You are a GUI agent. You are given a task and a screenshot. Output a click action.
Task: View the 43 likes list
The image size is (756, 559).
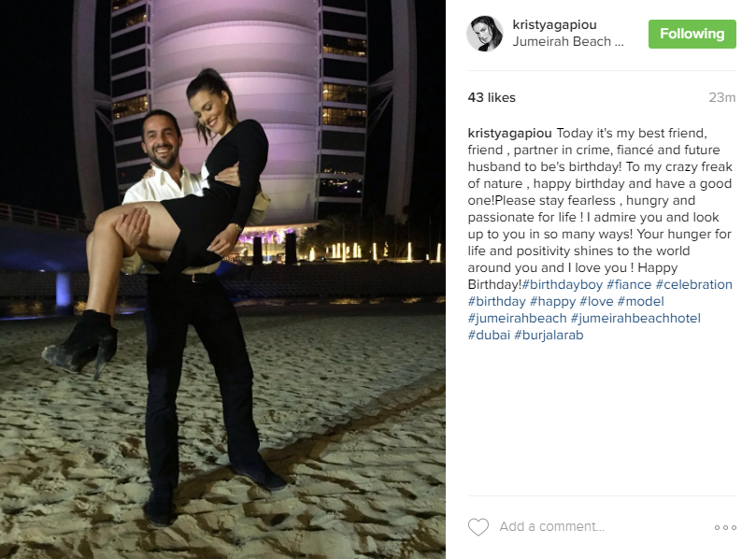point(492,97)
